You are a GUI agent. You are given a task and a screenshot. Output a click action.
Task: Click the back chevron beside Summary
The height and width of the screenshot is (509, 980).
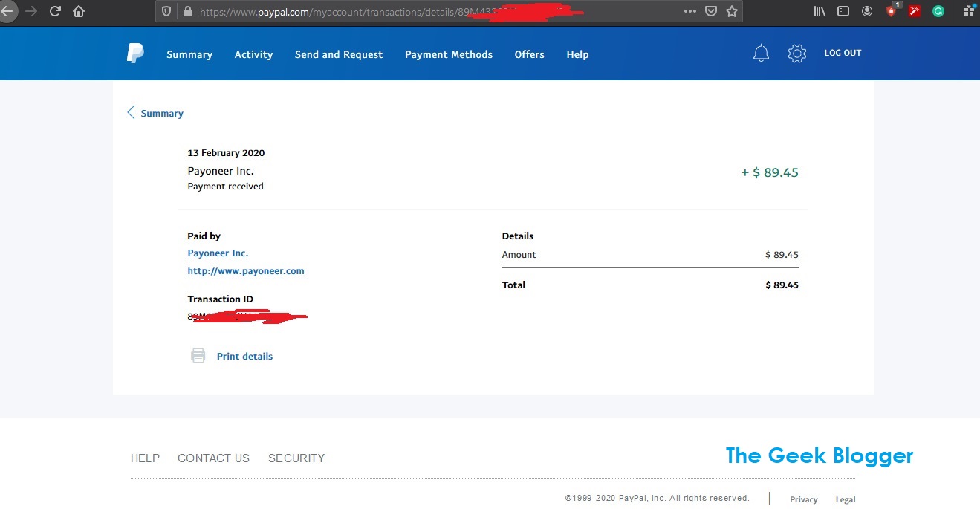[x=131, y=112]
